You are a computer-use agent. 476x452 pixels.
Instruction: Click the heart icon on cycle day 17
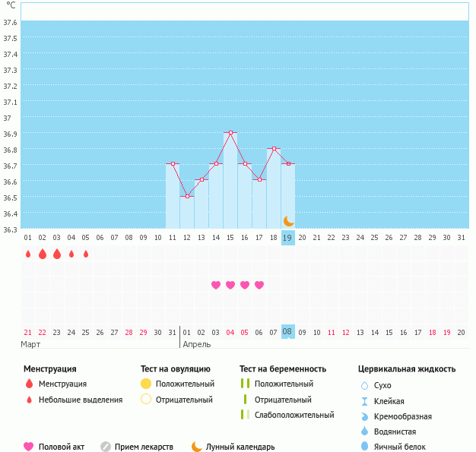pos(259,285)
